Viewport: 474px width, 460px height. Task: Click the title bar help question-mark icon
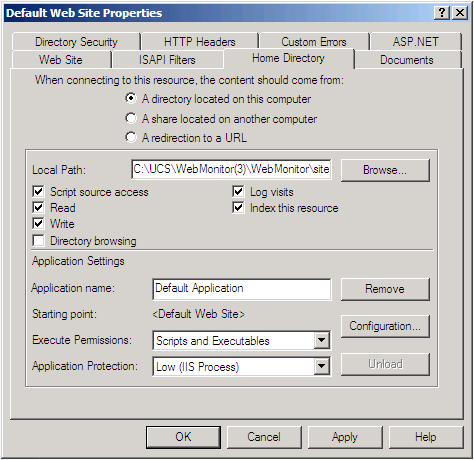pos(442,13)
